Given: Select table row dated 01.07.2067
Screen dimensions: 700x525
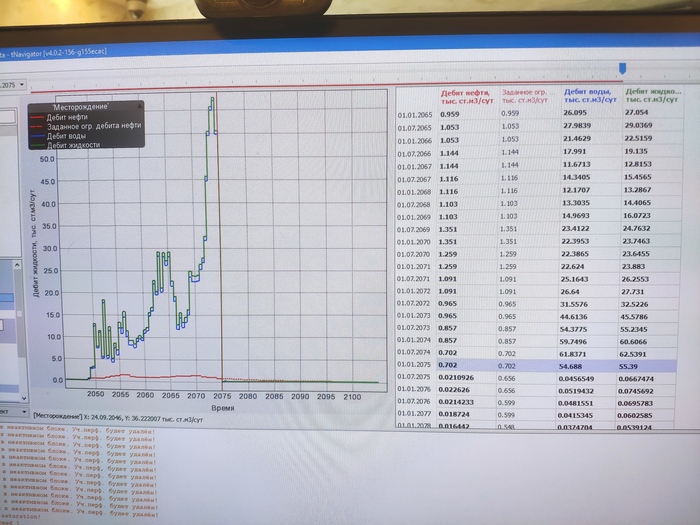Looking at the screenshot, I should pos(539,178).
